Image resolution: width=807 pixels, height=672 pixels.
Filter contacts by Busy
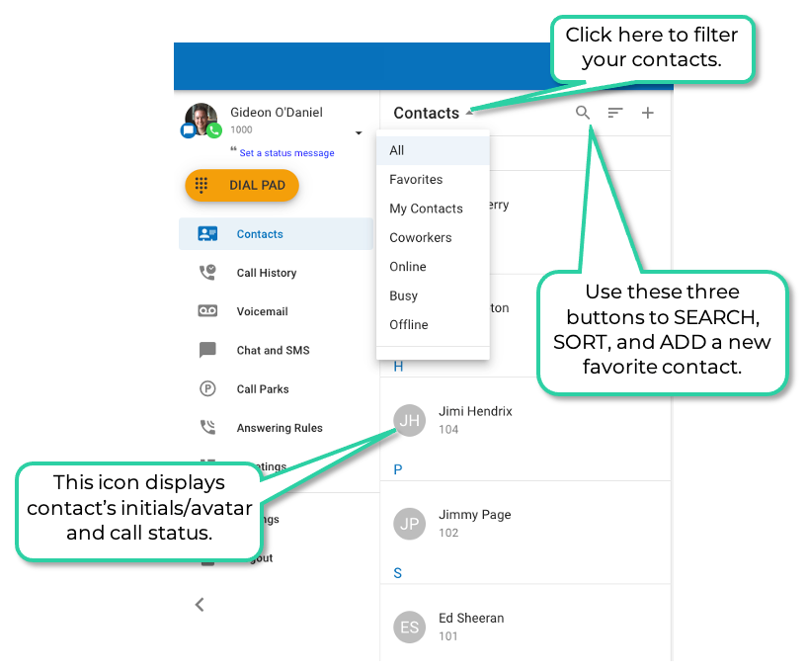click(433, 295)
